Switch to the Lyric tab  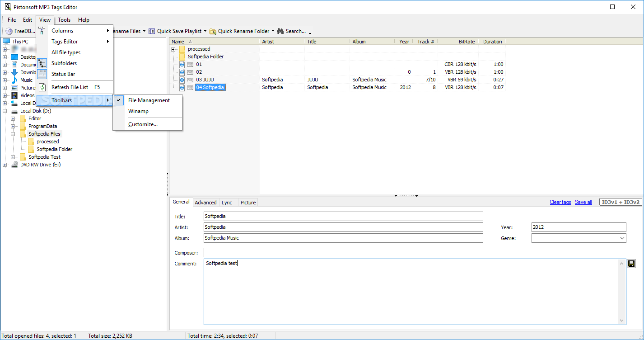tap(227, 203)
